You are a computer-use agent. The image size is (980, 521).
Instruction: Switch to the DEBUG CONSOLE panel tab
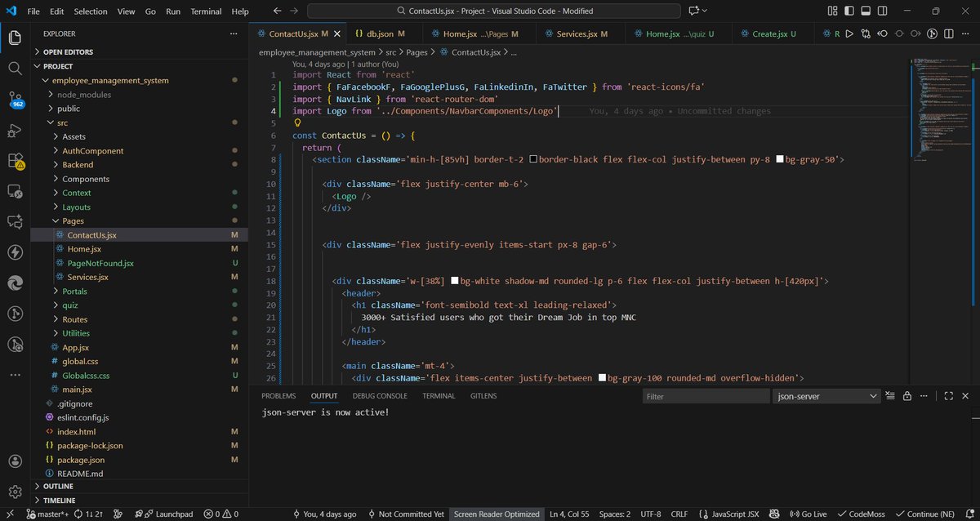[x=380, y=396]
